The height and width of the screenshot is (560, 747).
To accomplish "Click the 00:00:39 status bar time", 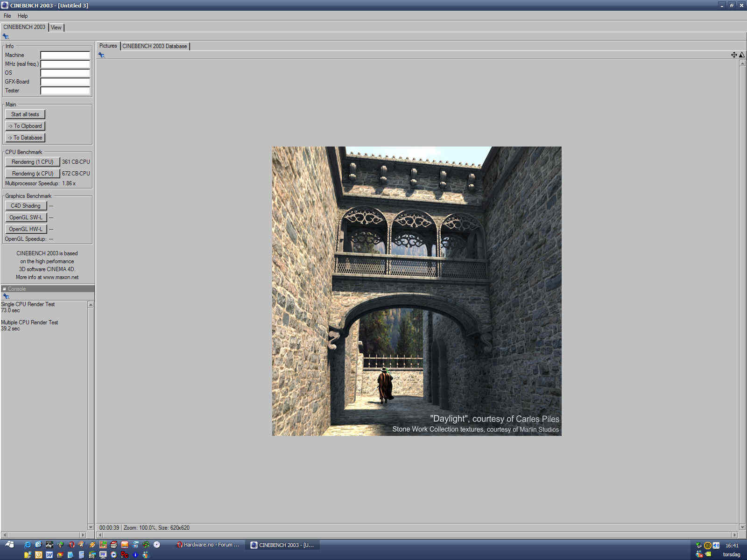I will tap(109, 528).
